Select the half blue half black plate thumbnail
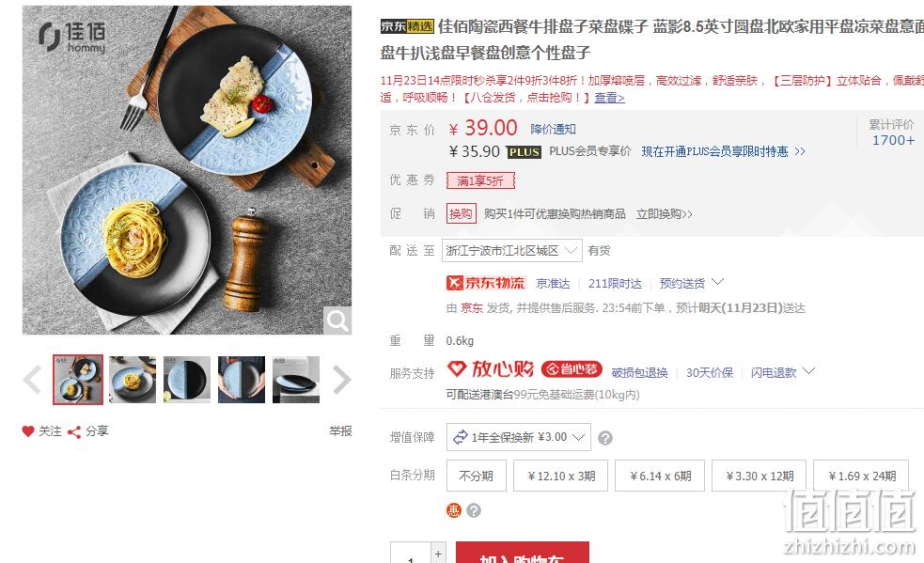The image size is (924, 563). [x=187, y=380]
